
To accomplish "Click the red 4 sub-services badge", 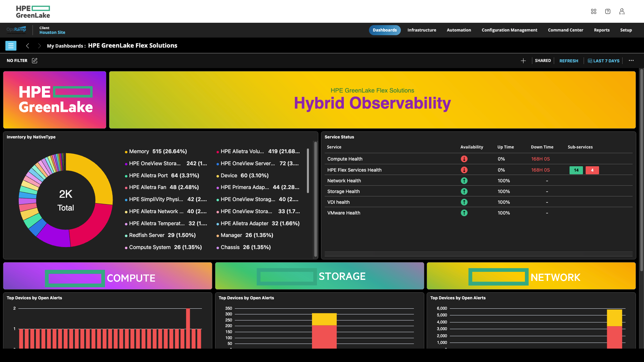I will click(592, 170).
